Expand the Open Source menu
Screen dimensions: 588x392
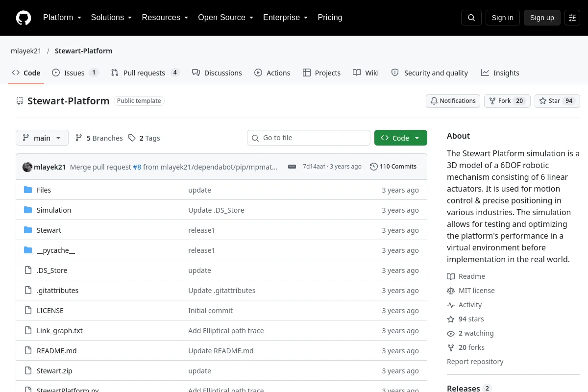point(226,18)
